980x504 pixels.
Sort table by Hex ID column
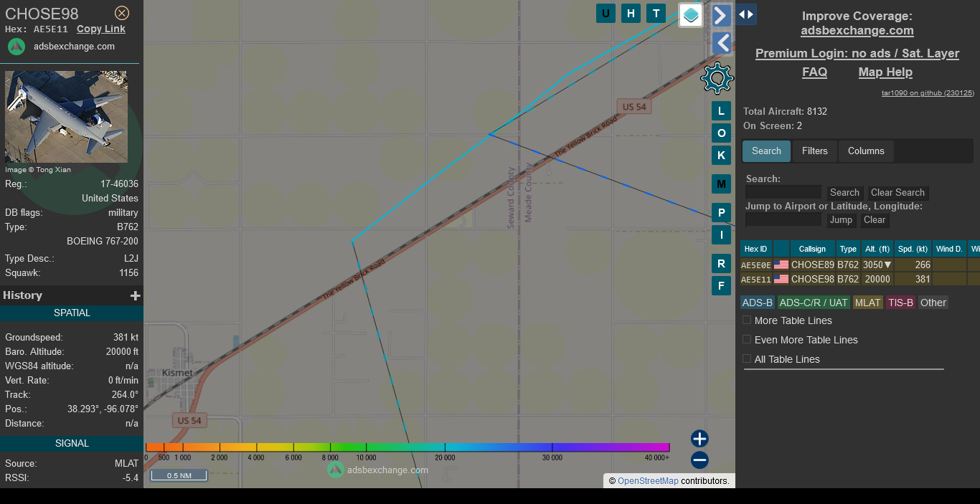coord(756,249)
